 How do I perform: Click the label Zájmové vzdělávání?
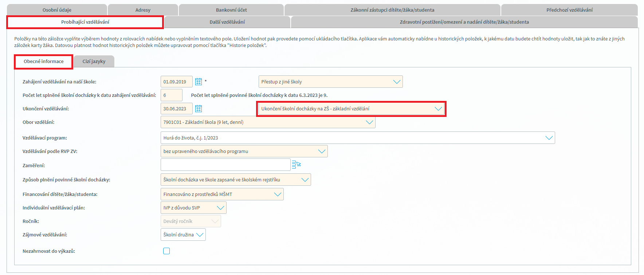click(x=45, y=235)
